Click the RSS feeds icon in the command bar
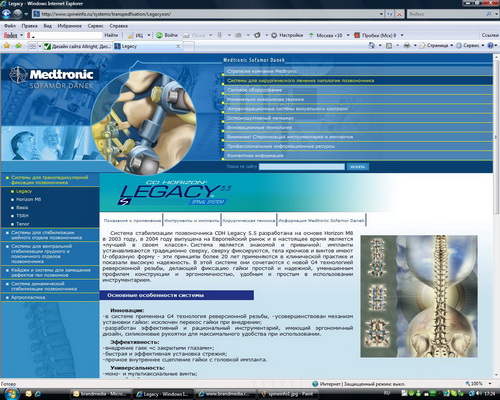500x400 pixels. coord(389,46)
